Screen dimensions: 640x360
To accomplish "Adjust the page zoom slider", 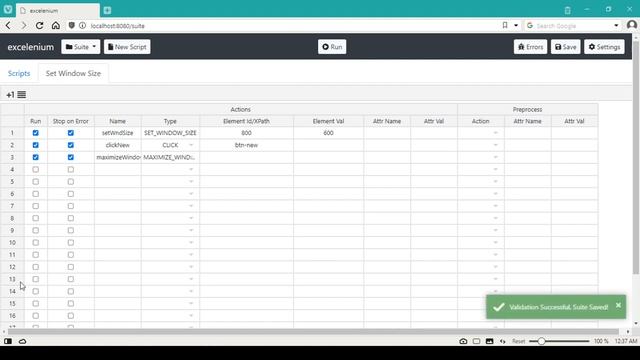I will 541,341.
